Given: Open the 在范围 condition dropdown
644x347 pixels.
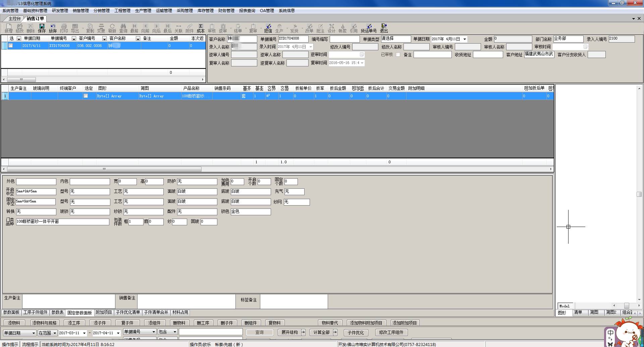Looking at the screenshot, I should (55, 333).
